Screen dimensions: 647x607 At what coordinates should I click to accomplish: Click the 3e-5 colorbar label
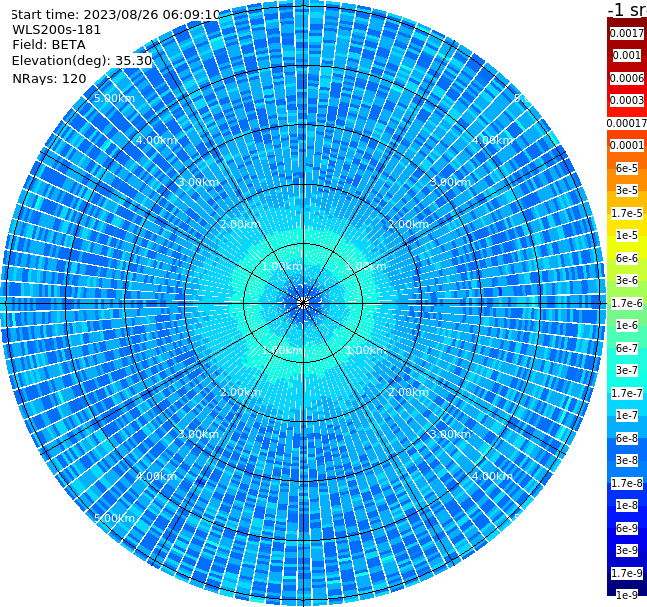627,190
